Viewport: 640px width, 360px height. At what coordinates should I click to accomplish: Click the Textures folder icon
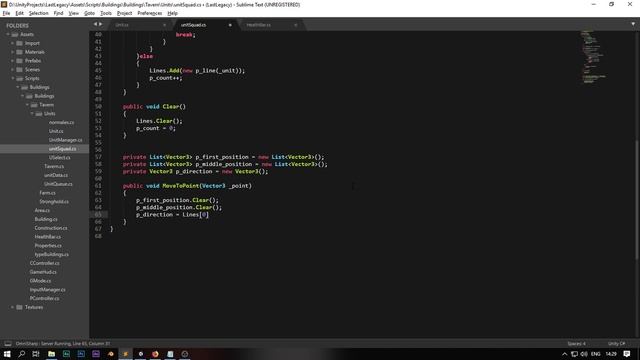coord(19,307)
